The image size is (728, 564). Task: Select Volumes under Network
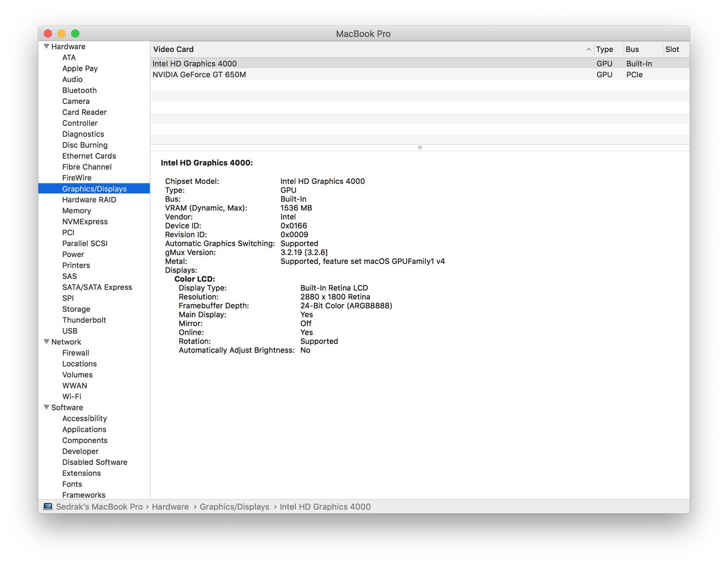point(77,375)
